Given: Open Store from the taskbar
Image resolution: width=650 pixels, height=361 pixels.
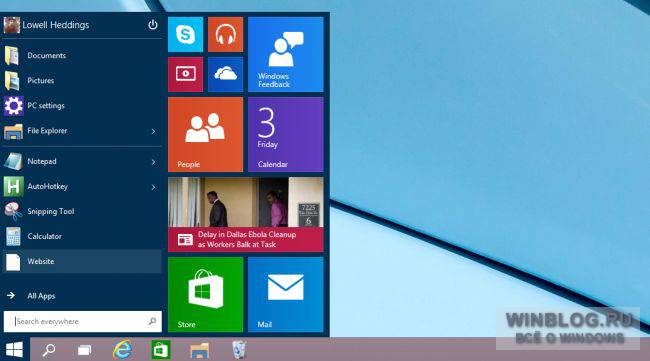Looking at the screenshot, I should point(161,350).
